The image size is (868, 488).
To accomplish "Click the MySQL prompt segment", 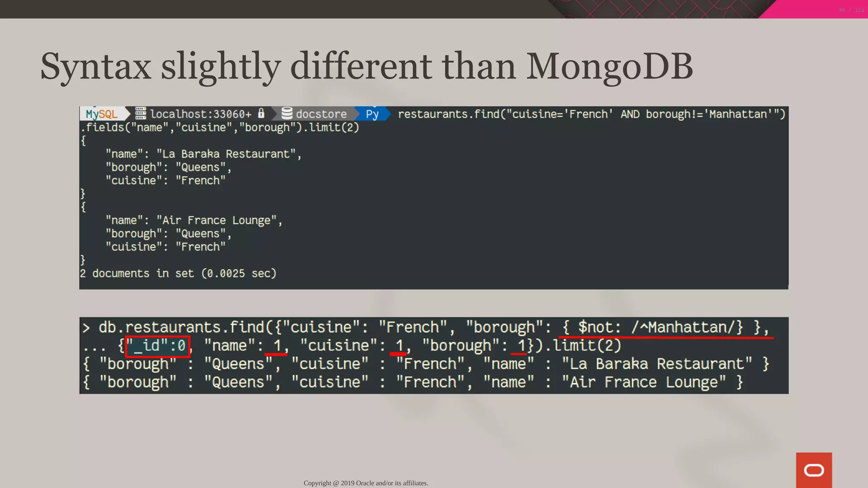I will point(102,114).
